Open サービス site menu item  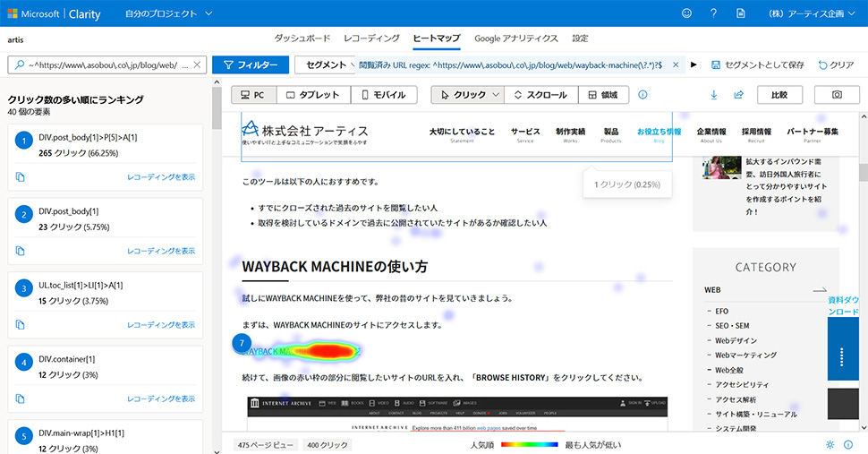(x=524, y=134)
